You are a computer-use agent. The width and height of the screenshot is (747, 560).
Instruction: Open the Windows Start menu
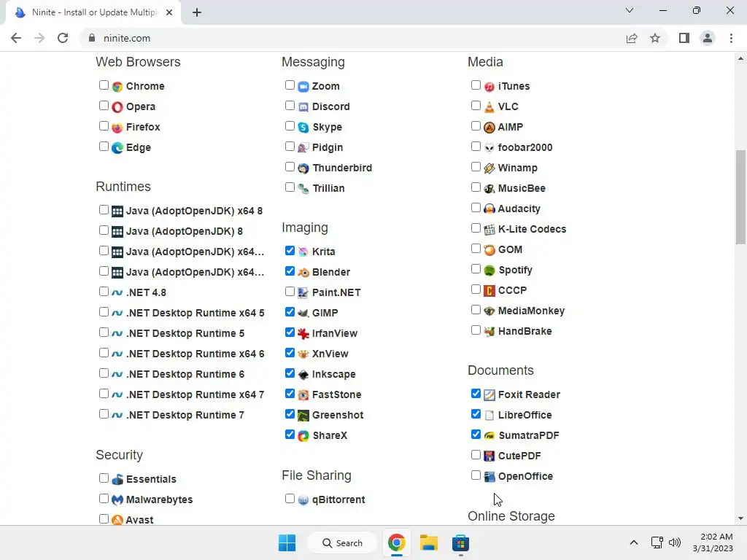287,542
